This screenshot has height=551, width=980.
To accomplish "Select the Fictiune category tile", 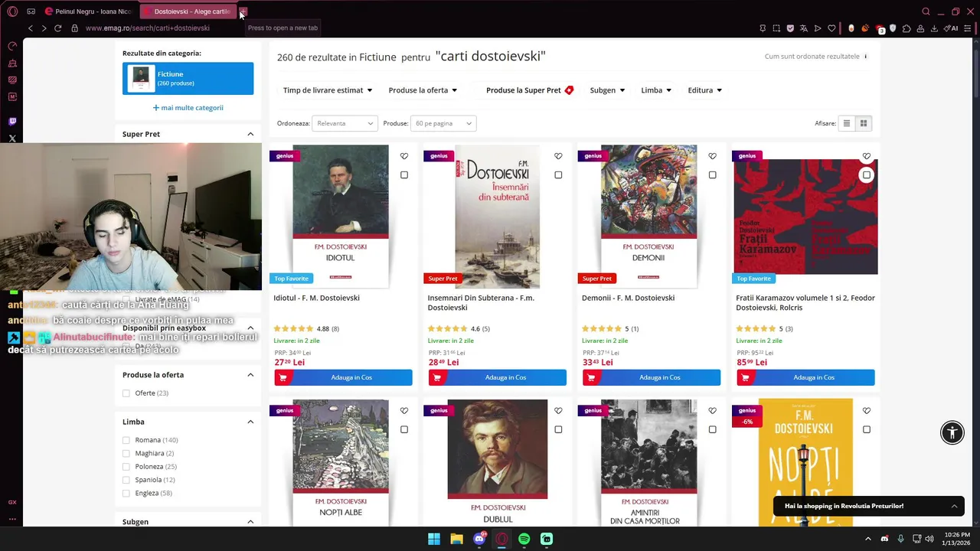I will [x=188, y=79].
